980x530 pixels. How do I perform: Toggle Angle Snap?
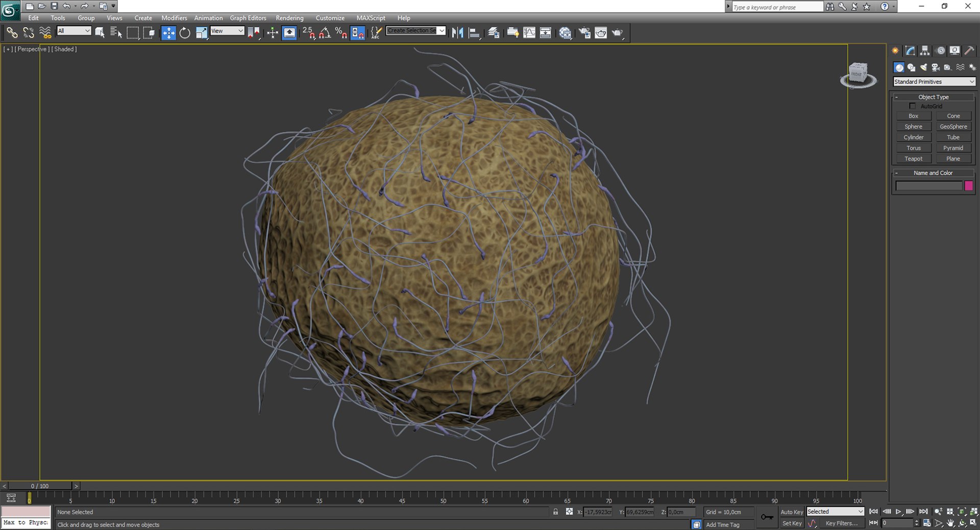[325, 33]
